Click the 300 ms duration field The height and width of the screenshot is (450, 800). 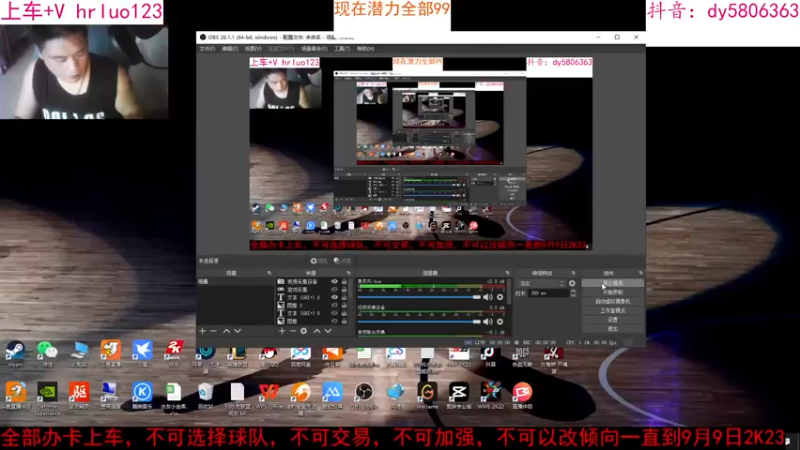(x=548, y=293)
